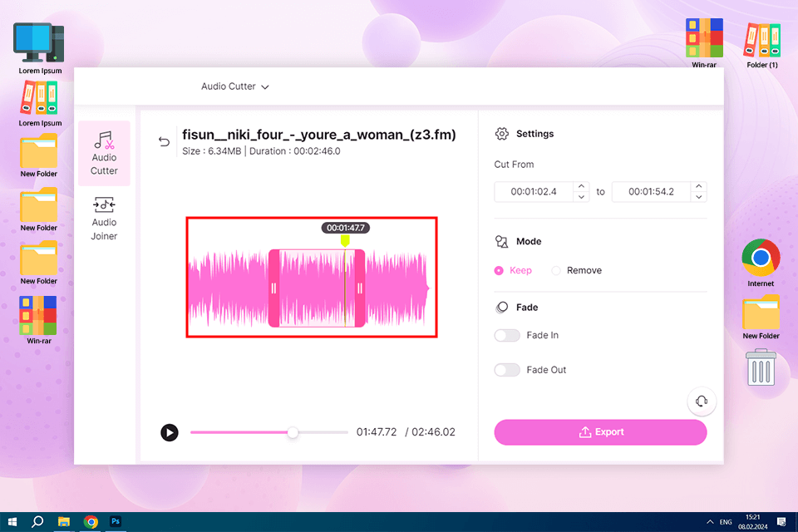Decrease the Cut From start time
Screen dimensions: 798x532
581,197
